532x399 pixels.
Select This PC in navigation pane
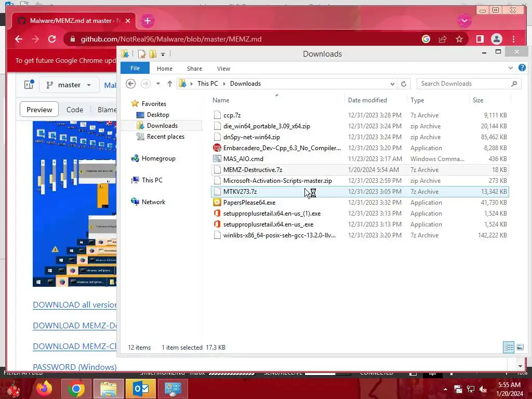152,180
